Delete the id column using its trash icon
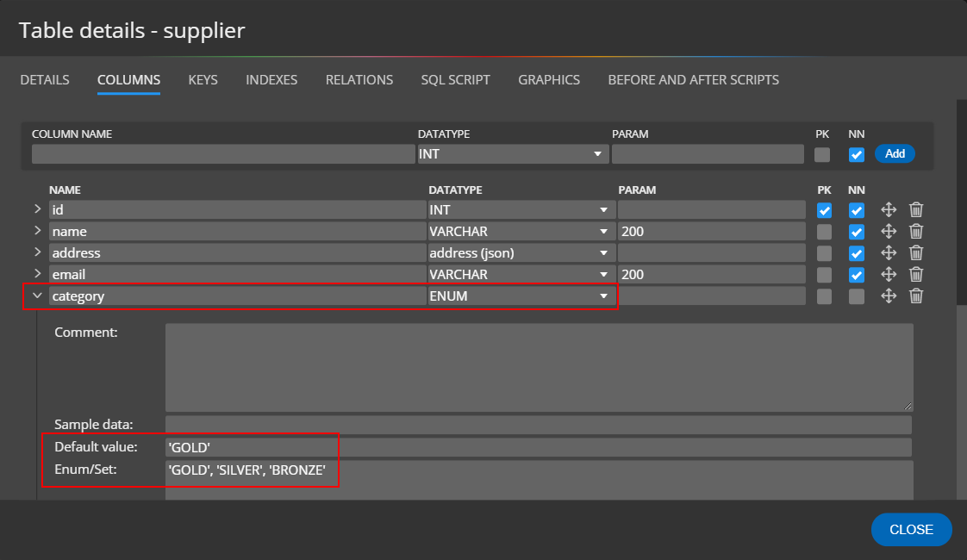 tap(916, 209)
